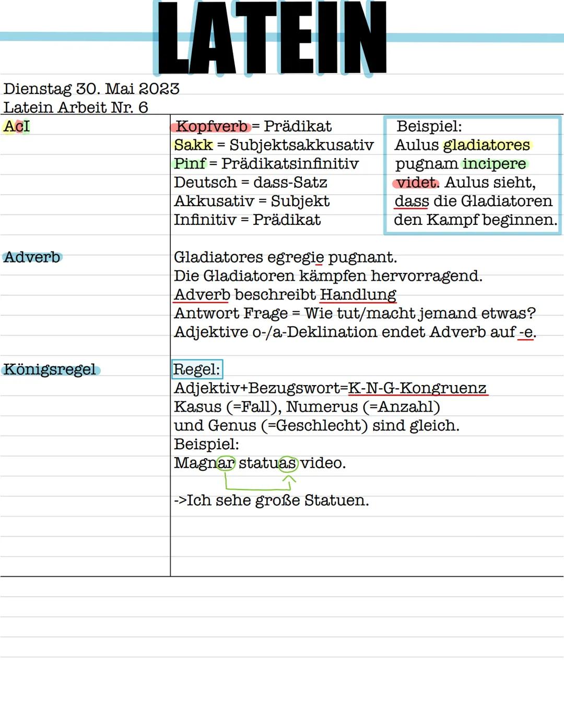The width and height of the screenshot is (564, 728).
Task: Click the red-highlighted word Kopfverb
Action: 211,125
